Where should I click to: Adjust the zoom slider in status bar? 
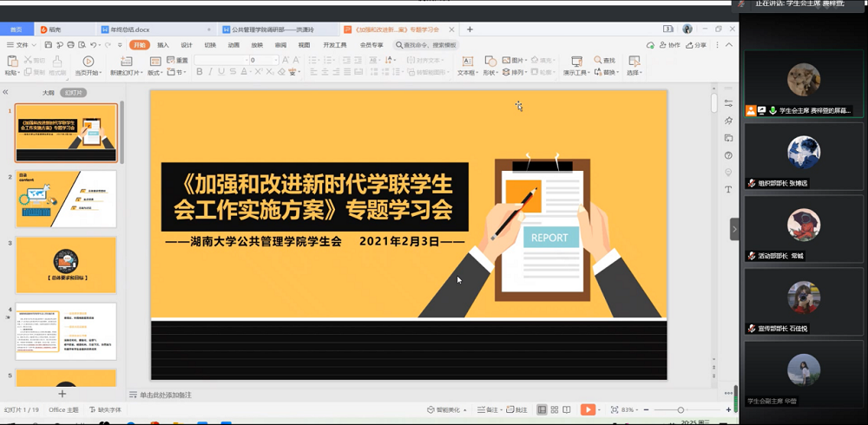coord(681,409)
